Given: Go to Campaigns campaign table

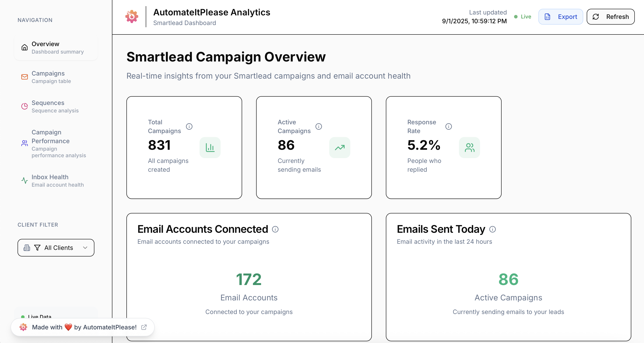Looking at the screenshot, I should click(56, 77).
